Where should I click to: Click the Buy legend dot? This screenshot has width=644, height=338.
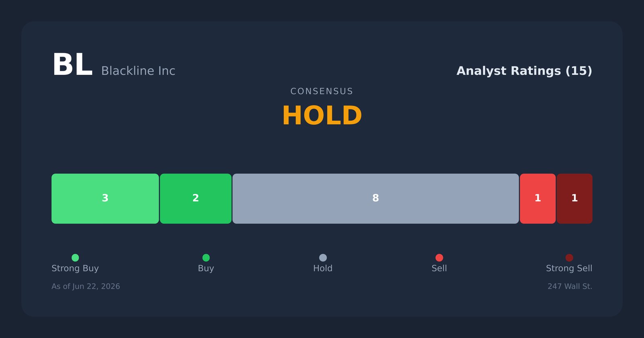[x=206, y=258]
